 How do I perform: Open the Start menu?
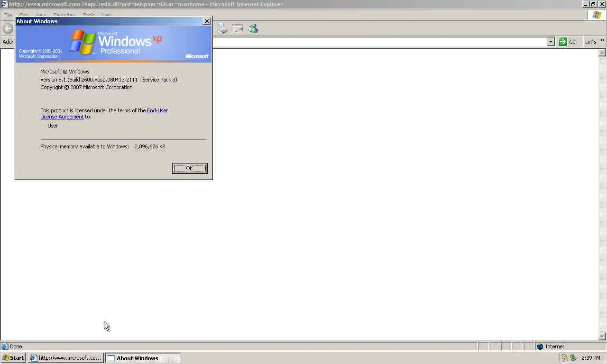(x=13, y=358)
